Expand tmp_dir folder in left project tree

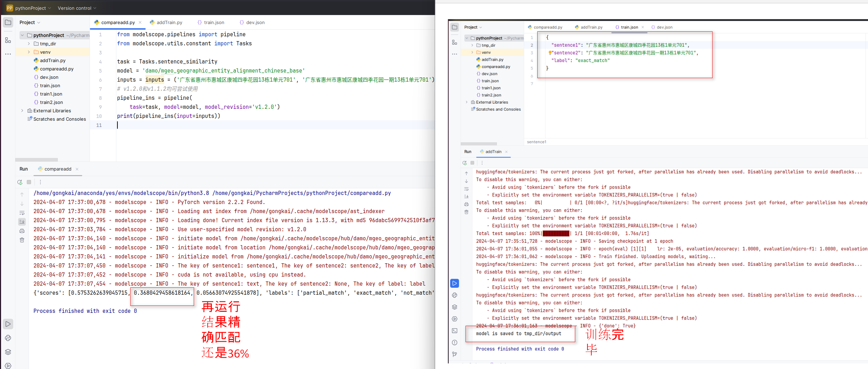[29, 44]
